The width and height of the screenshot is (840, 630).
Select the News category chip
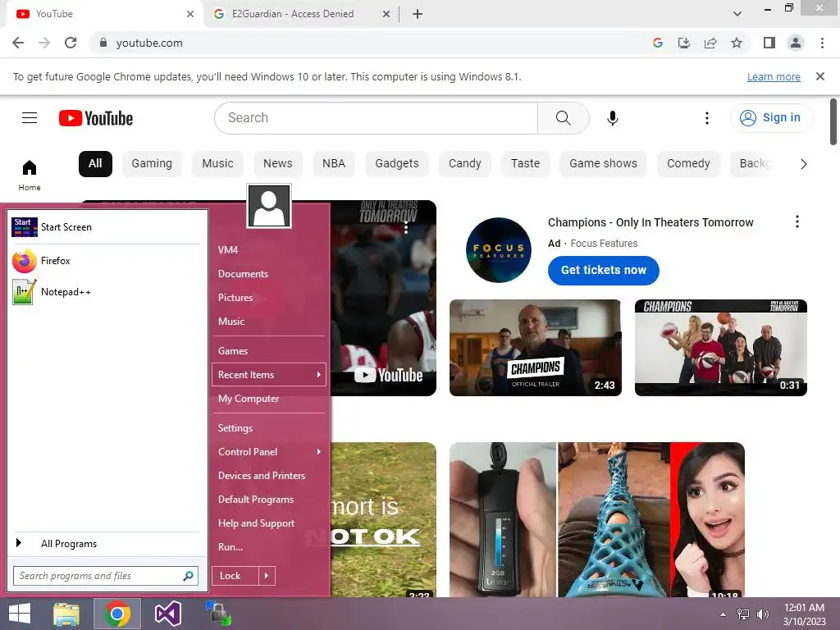[x=277, y=163]
